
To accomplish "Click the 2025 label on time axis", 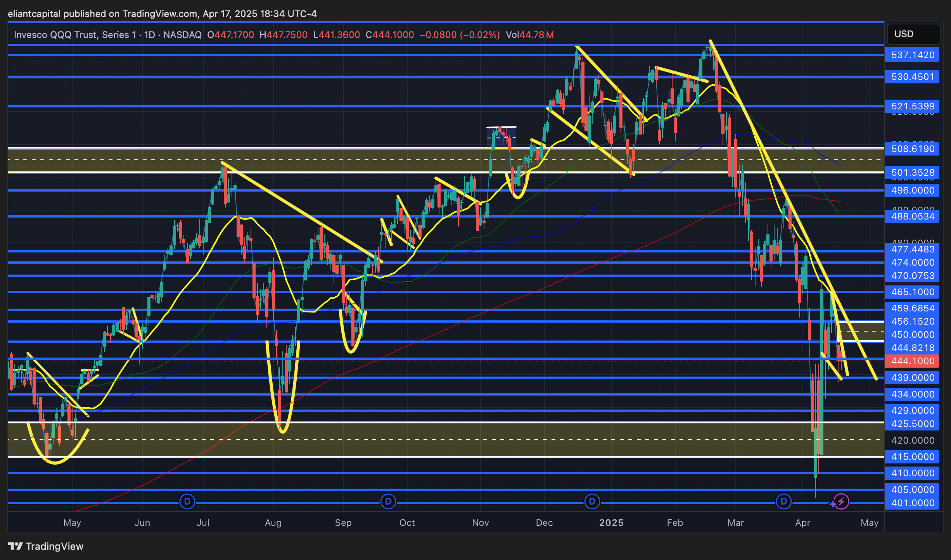I will tap(611, 523).
